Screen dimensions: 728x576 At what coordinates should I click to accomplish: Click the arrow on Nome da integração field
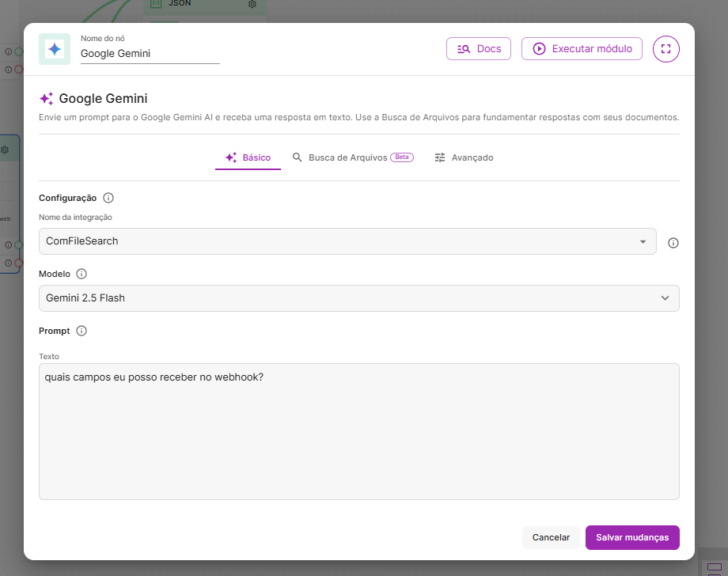[643, 241]
